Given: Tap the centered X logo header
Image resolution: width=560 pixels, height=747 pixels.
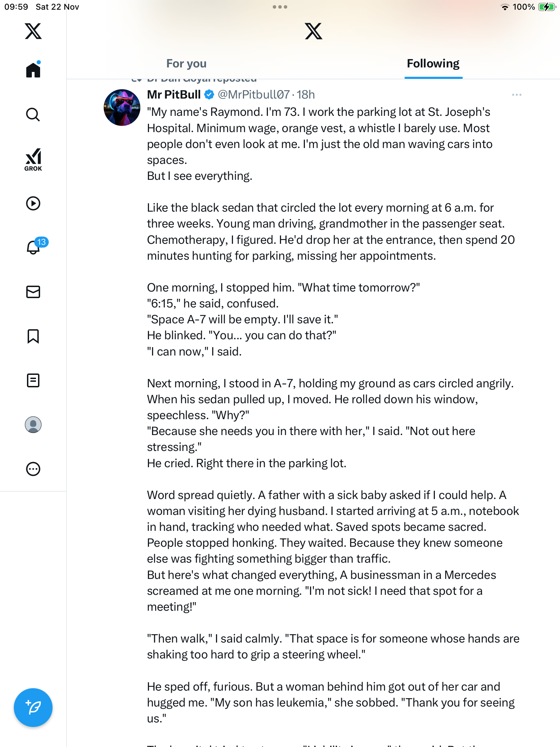Looking at the screenshot, I should click(x=314, y=31).
